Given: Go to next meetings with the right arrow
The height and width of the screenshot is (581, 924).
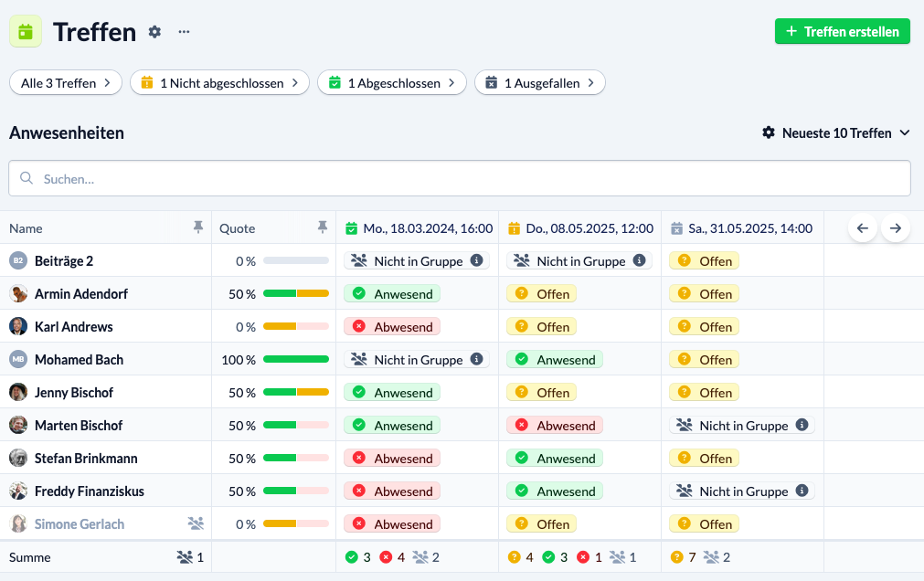Looking at the screenshot, I should click(896, 228).
